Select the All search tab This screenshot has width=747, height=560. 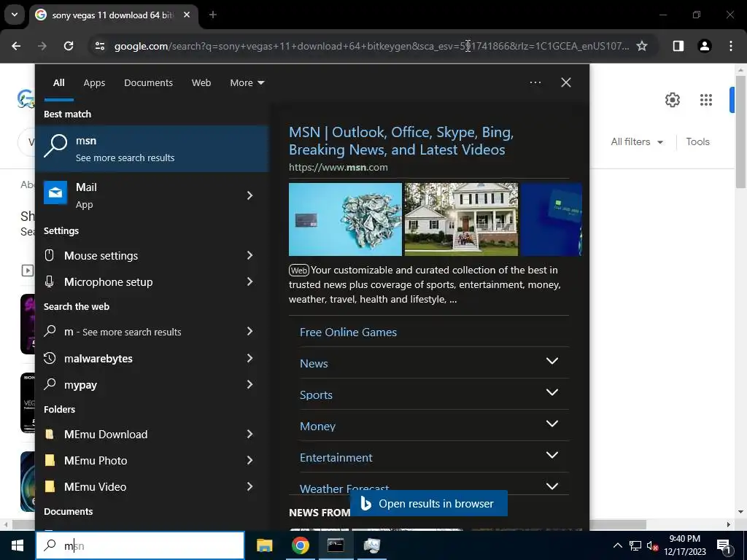click(58, 83)
